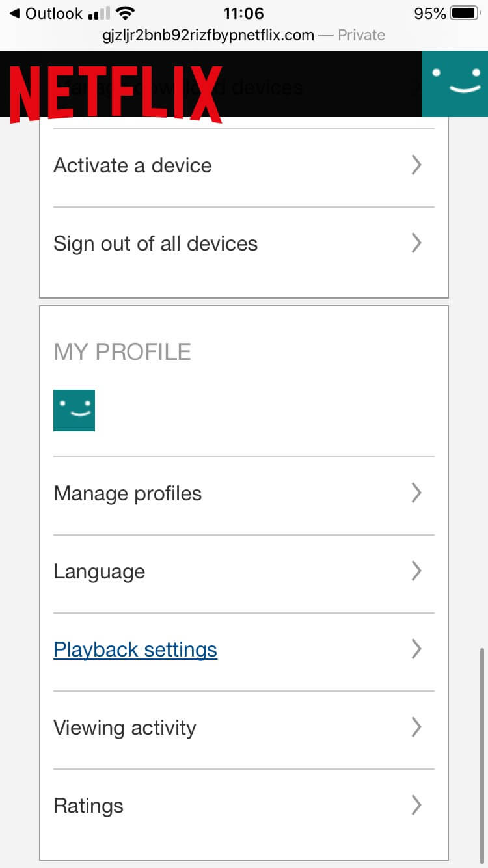Screen dimensions: 488x868
Task: Tap chevron next to Sign out of all devices
Action: coord(417,243)
